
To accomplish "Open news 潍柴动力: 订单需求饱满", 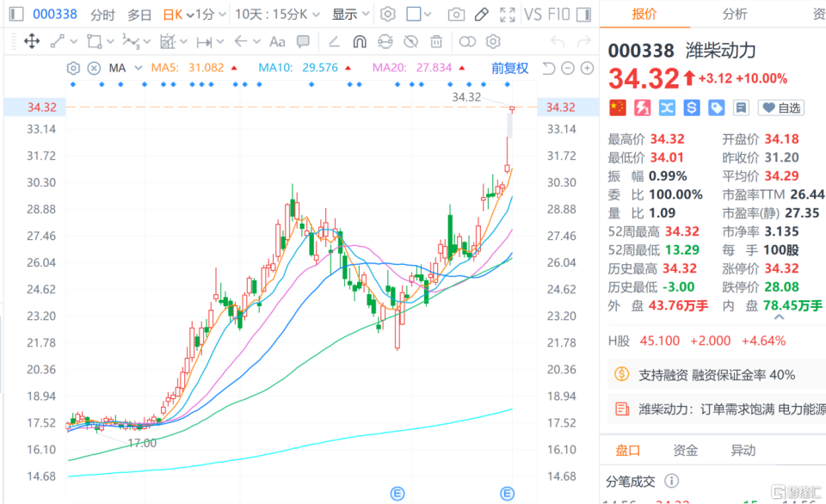I will pyautogui.click(x=717, y=409).
